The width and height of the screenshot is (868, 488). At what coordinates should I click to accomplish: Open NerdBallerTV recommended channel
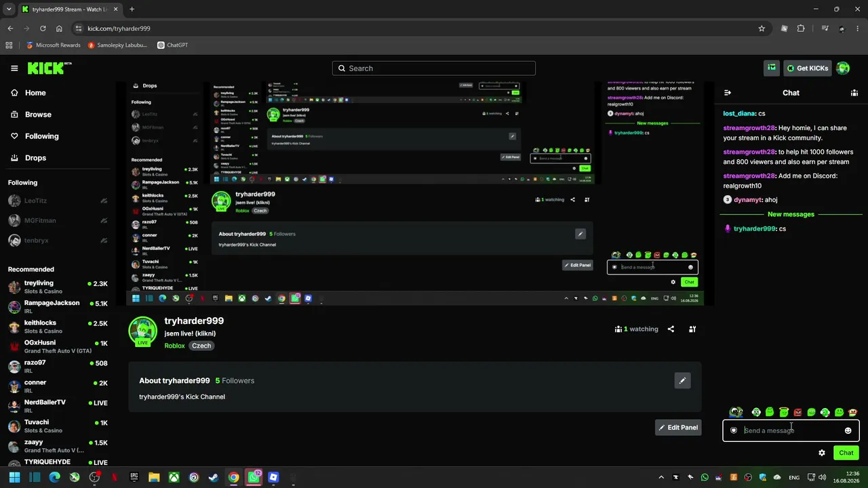tap(57, 405)
